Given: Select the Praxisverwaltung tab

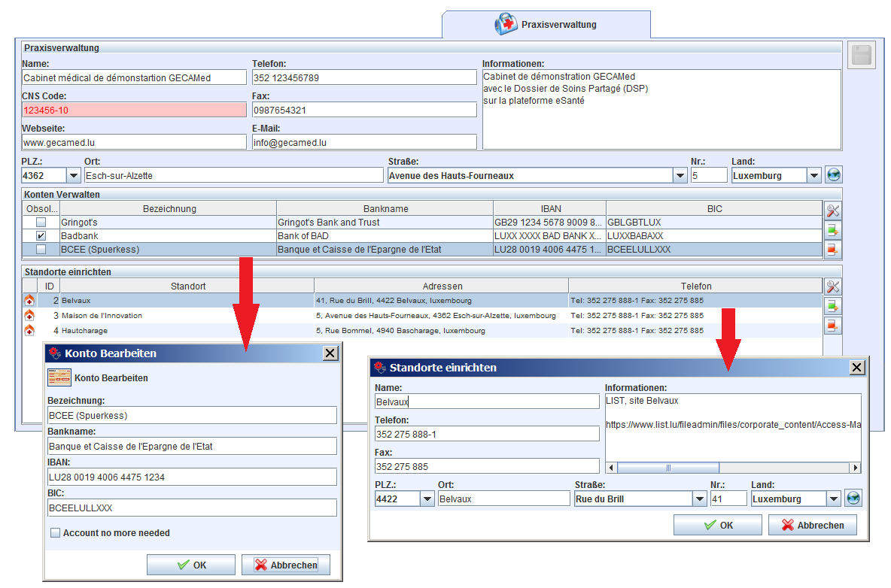Looking at the screenshot, I should (546, 25).
